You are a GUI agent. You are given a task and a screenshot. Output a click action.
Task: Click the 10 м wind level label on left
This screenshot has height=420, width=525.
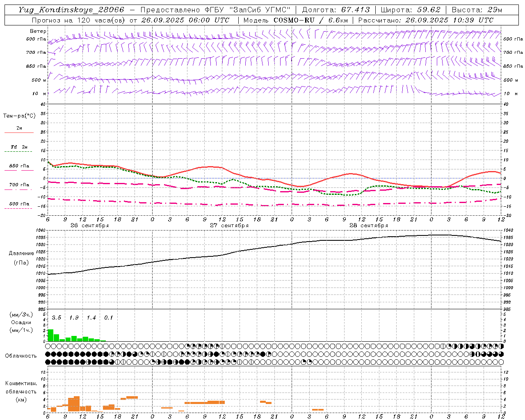tap(39, 94)
